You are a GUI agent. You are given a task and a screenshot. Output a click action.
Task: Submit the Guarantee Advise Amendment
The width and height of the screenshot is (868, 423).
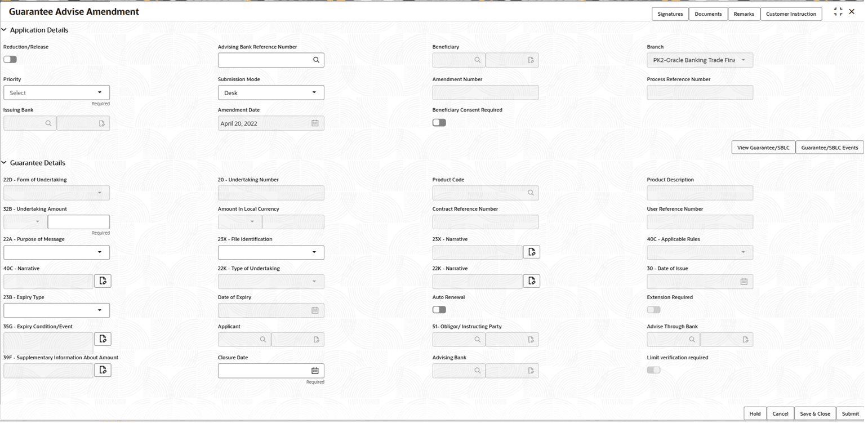tap(851, 413)
